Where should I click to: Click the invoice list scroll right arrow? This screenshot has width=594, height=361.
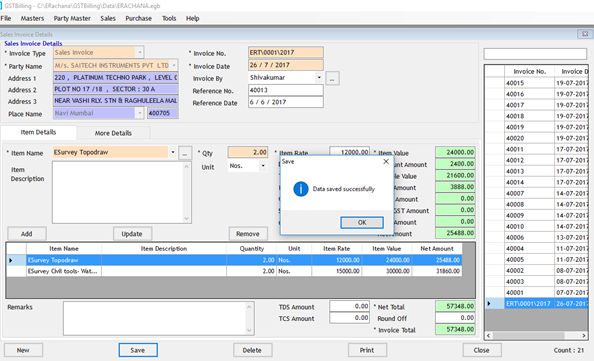click(x=584, y=336)
